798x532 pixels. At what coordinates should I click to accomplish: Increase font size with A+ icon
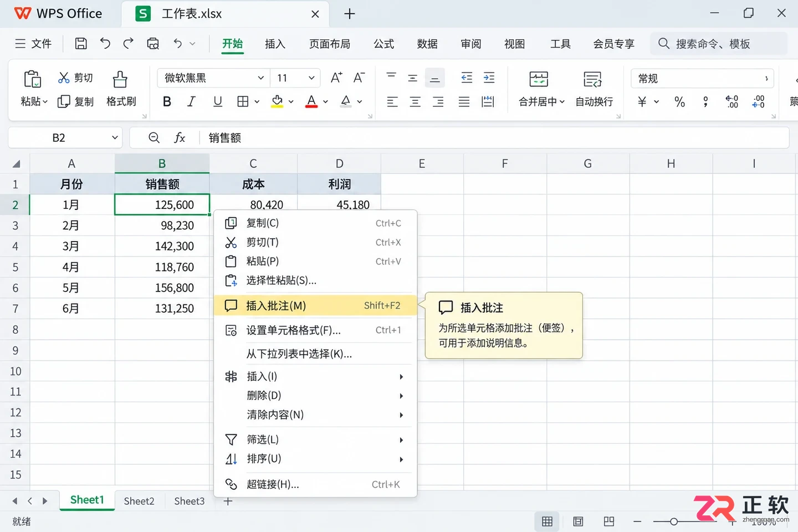point(336,78)
